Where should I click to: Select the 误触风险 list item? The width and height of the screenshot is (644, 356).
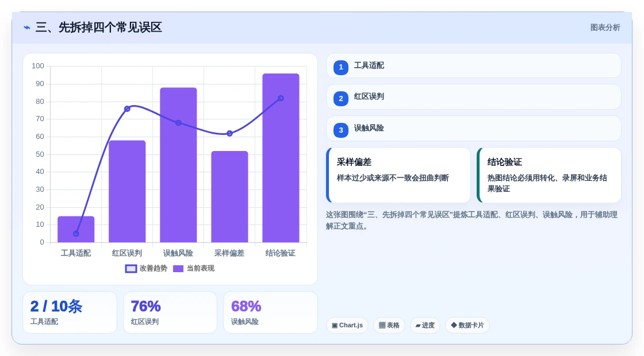(474, 129)
